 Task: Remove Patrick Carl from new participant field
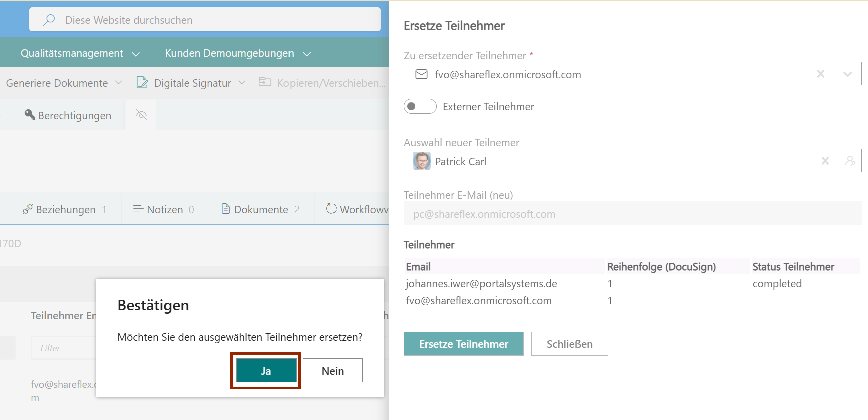(825, 161)
